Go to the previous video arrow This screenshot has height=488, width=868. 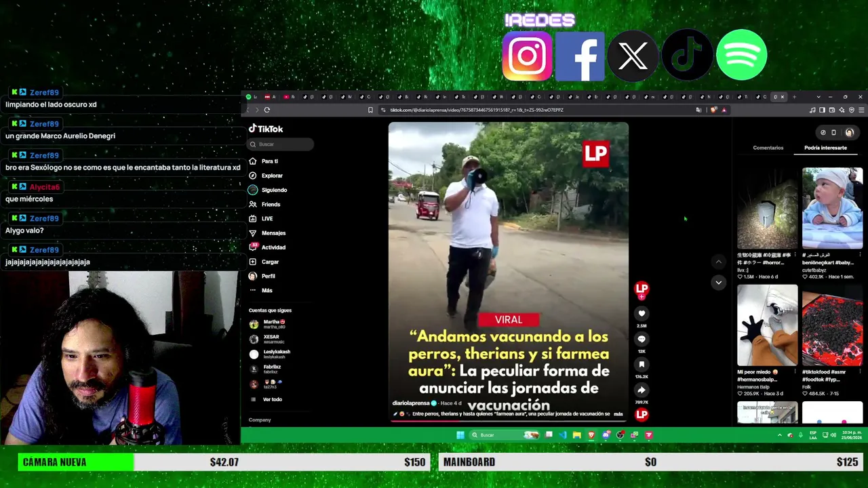point(718,262)
